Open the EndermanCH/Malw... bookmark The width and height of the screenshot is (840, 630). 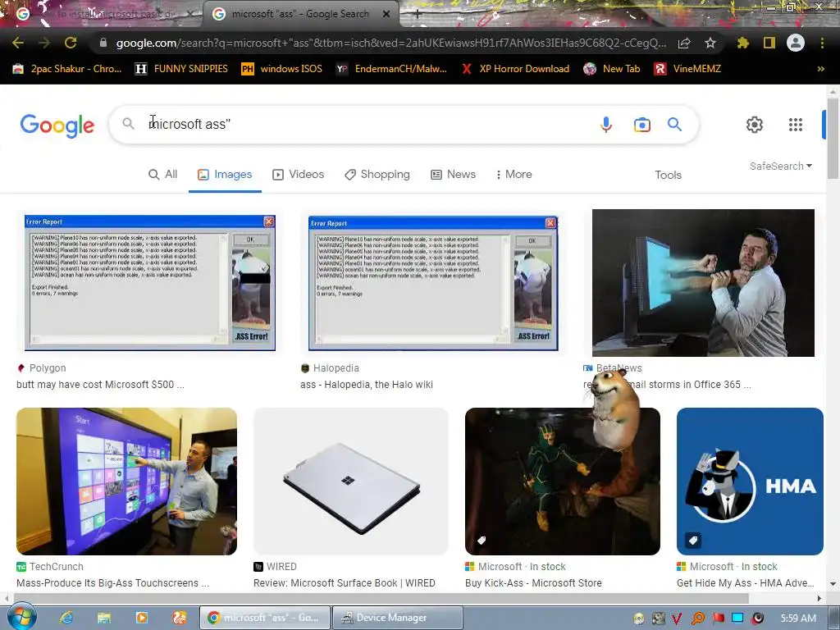(x=391, y=69)
